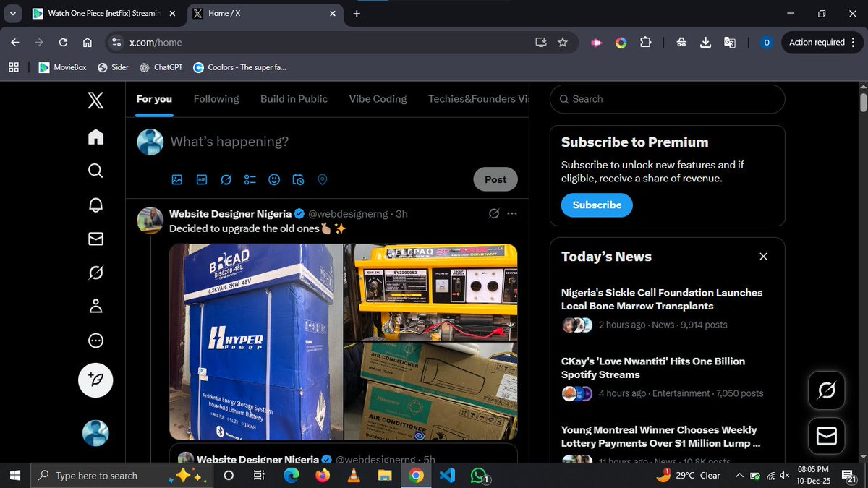
Task: Open the Sider bookmark
Action: point(113,67)
